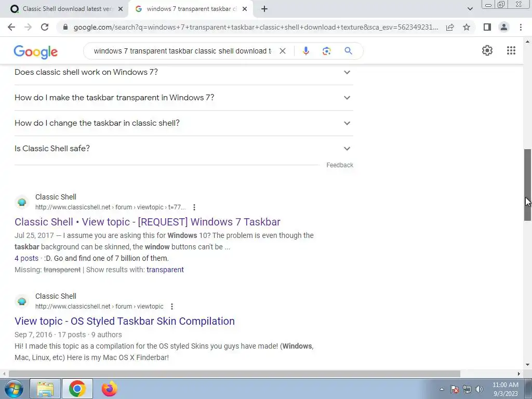Image resolution: width=532 pixels, height=399 pixels.
Task: Bookmark this page with the star
Action: pyautogui.click(x=467, y=27)
